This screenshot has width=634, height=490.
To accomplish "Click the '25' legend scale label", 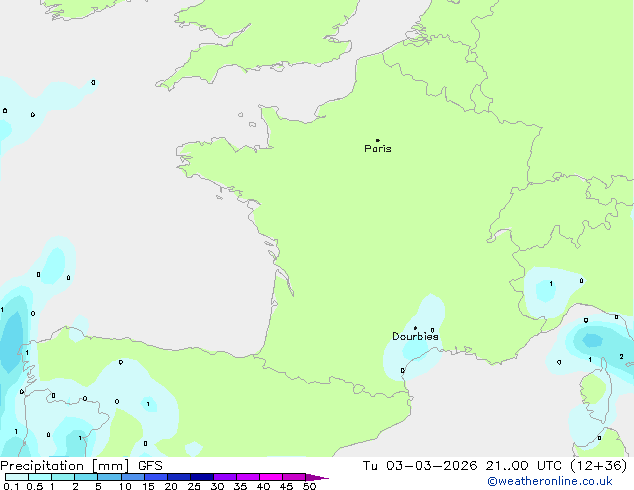I will (194, 486).
